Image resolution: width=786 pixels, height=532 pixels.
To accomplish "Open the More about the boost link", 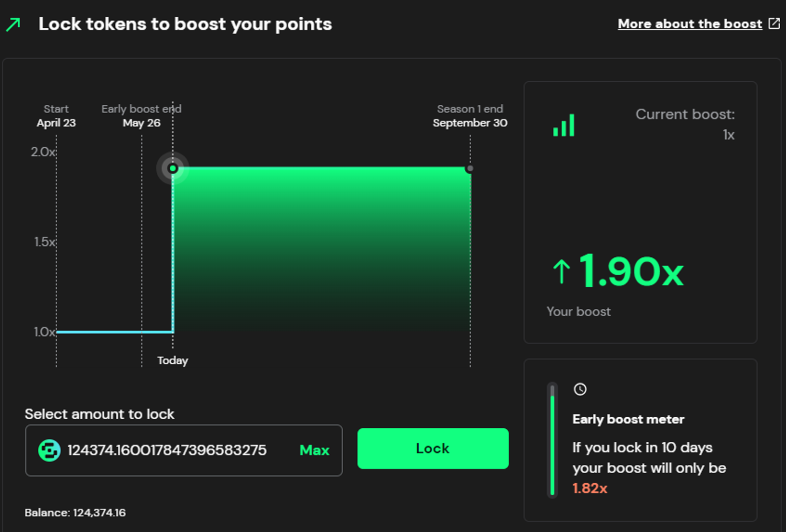I will click(x=690, y=24).
